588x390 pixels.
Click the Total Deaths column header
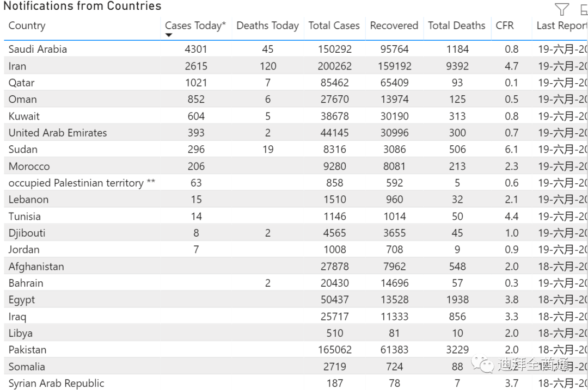point(456,26)
